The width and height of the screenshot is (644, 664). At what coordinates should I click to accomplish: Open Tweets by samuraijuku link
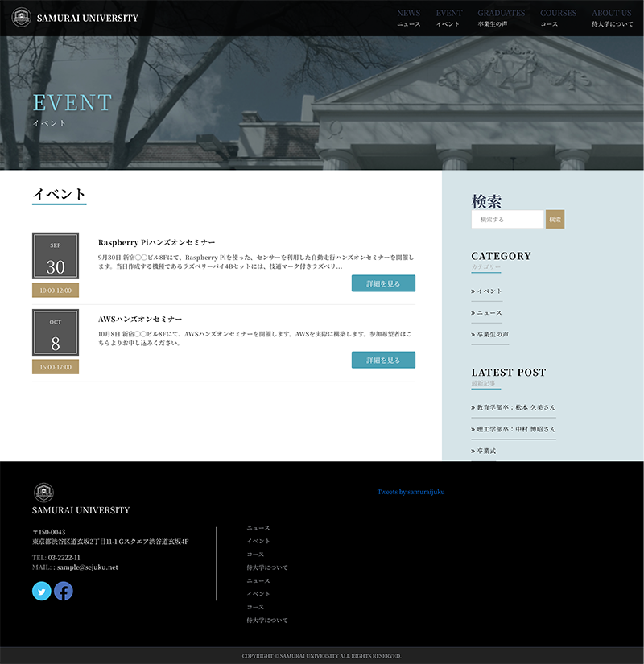click(x=411, y=492)
